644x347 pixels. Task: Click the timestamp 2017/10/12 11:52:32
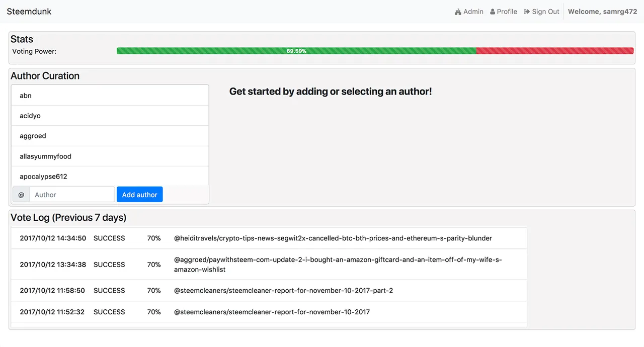(x=52, y=312)
